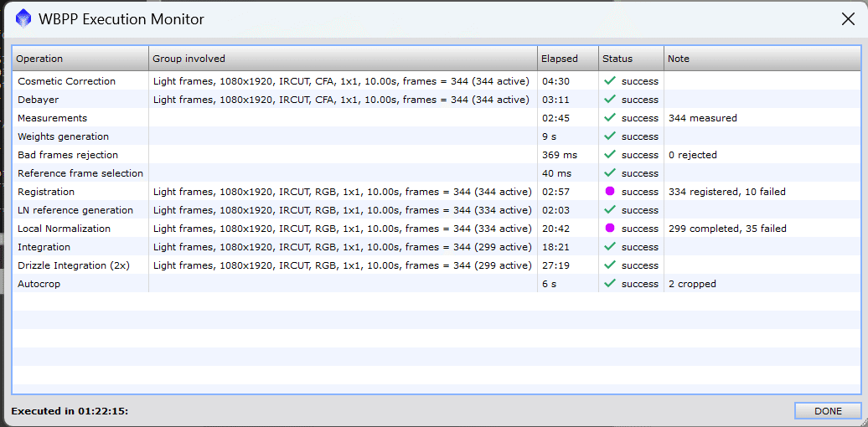Screen dimensions: 868x427
Task: Click the green checkmark for Cosmetic Correction
Action: [x=610, y=80]
